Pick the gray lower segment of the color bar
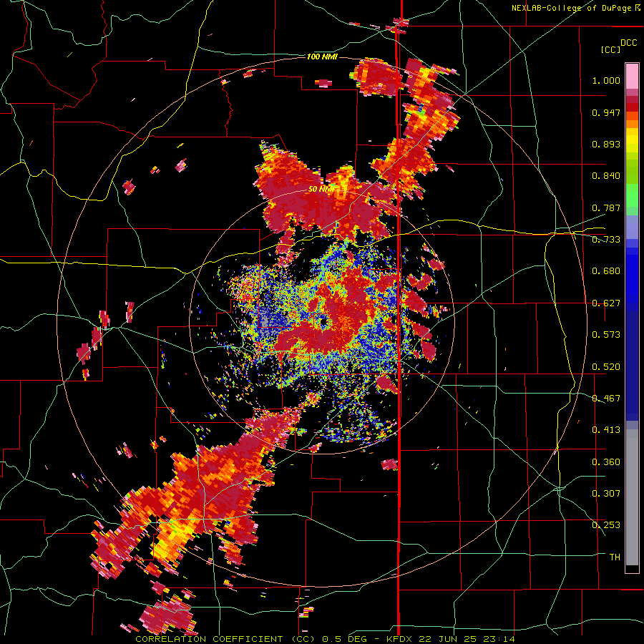Viewport: 644px width, 644px height. point(632,497)
